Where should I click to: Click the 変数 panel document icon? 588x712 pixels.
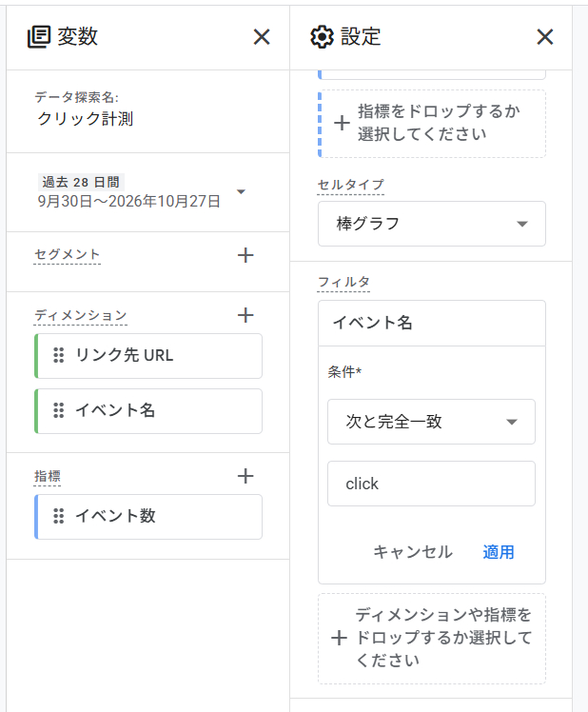point(39,37)
